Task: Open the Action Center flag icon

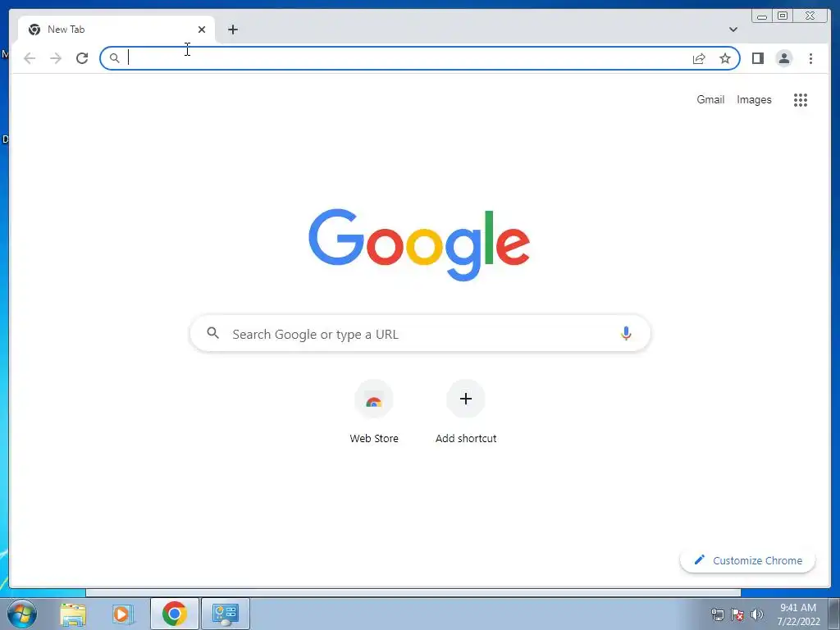Action: (737, 614)
